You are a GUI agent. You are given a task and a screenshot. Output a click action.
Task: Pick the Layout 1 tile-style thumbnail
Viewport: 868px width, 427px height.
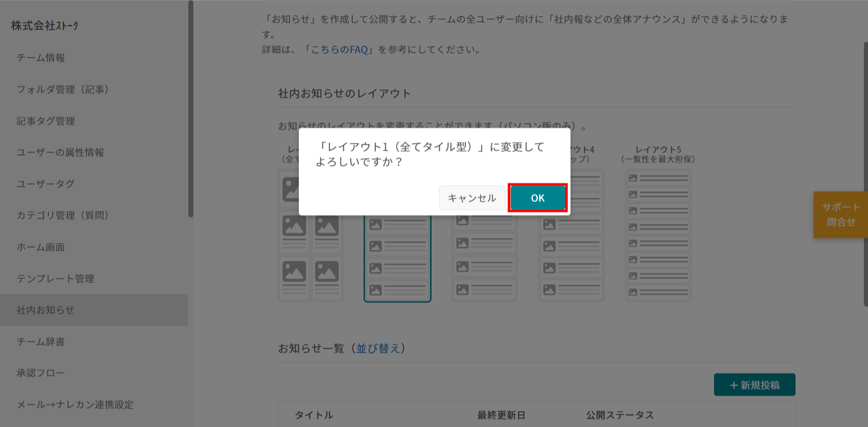pos(311,258)
